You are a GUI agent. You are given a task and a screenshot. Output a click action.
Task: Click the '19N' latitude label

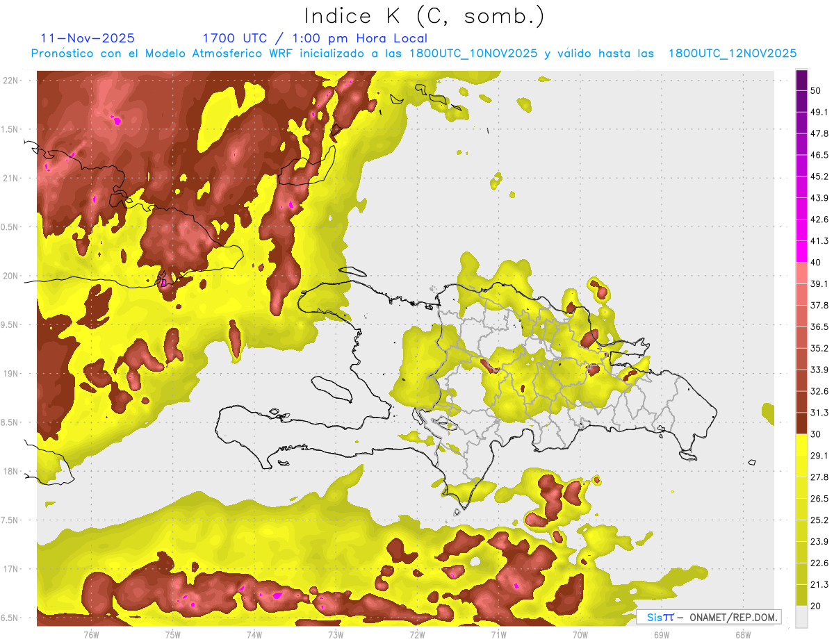coord(12,374)
